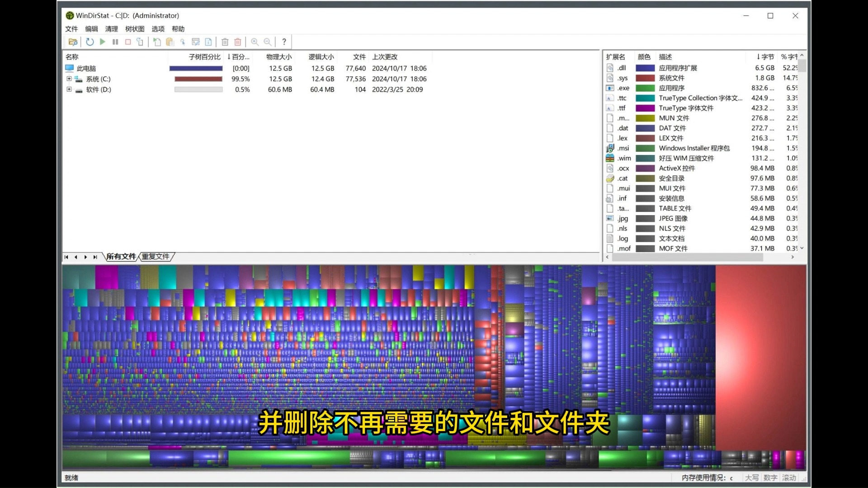868x488 pixels.
Task: Click the pause scan icon
Action: tap(115, 42)
